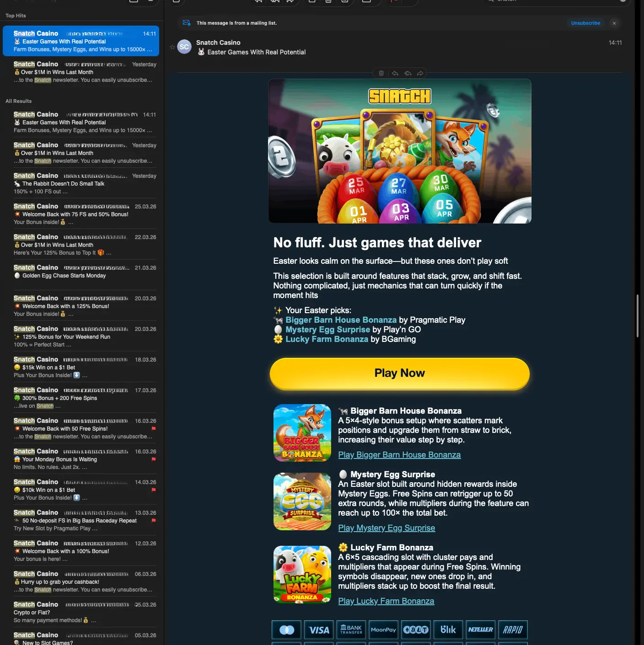Viewport: 644px width, 645px height.
Task: Click 'Bigger Barn House Bonanza' in Easter picks list
Action: tap(341, 320)
